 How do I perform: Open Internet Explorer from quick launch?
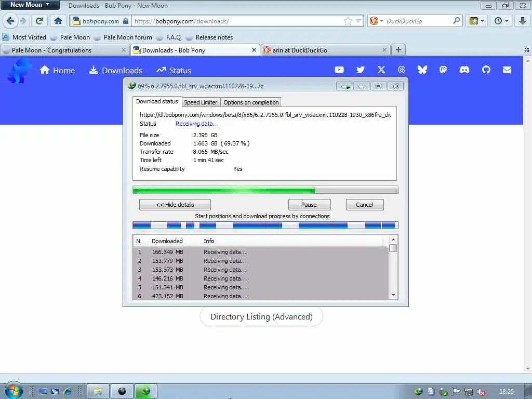point(68,392)
